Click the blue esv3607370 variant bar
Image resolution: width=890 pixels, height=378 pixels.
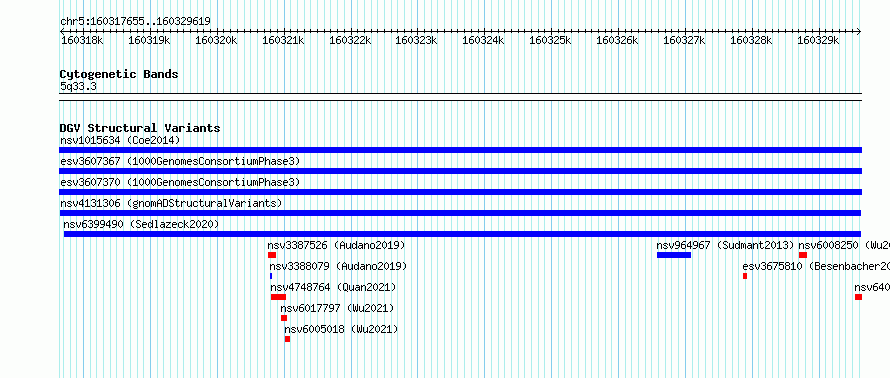(x=460, y=192)
